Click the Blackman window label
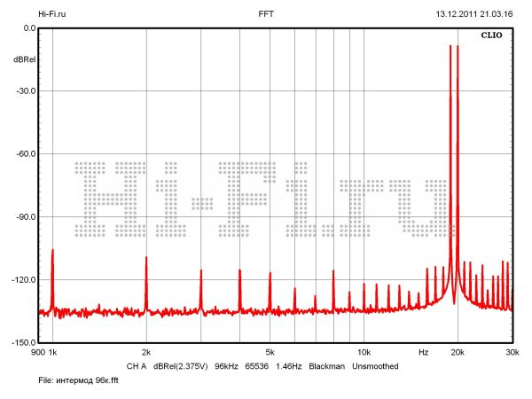The width and height of the screenshot is (532, 399). tap(326, 365)
